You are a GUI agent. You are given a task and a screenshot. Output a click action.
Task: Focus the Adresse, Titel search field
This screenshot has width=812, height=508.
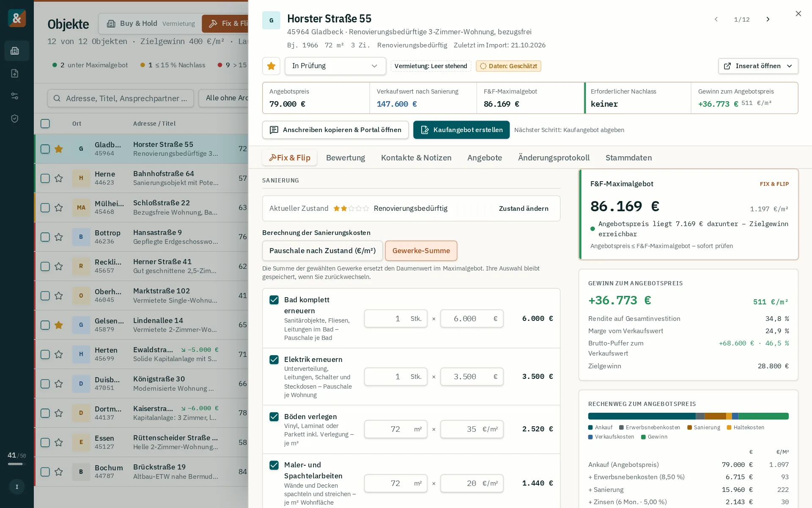coord(121,98)
